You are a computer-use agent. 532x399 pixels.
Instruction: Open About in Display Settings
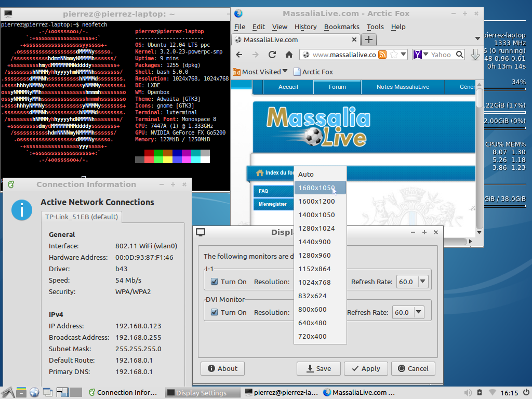222,368
